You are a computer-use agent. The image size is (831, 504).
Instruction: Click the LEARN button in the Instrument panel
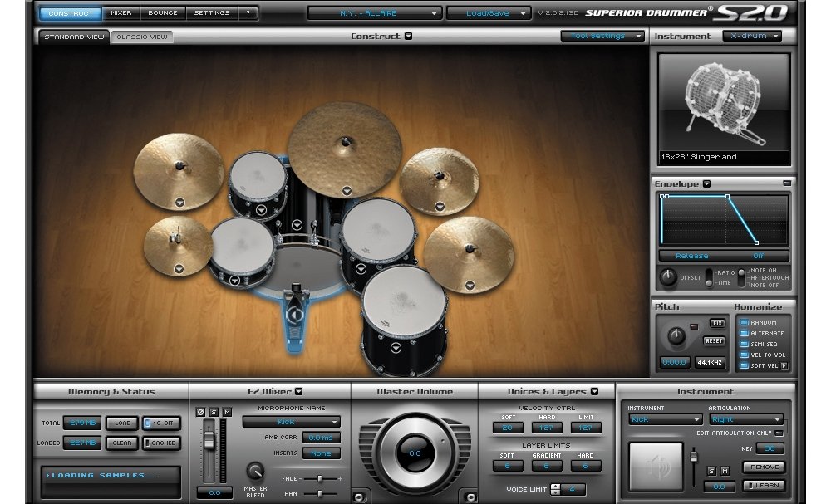[x=763, y=486]
